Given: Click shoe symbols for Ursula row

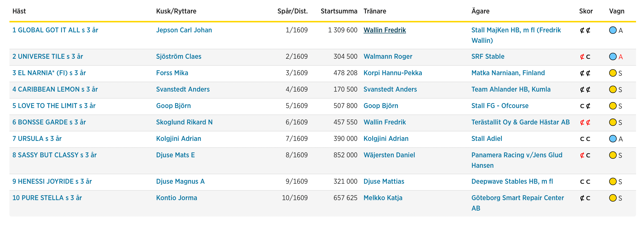Looking at the screenshot, I should (x=585, y=139).
